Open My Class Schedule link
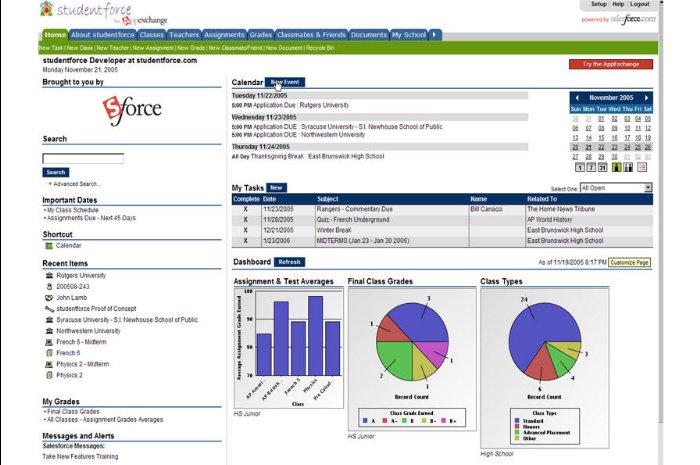This screenshot has height=465, width=700. tap(73, 210)
